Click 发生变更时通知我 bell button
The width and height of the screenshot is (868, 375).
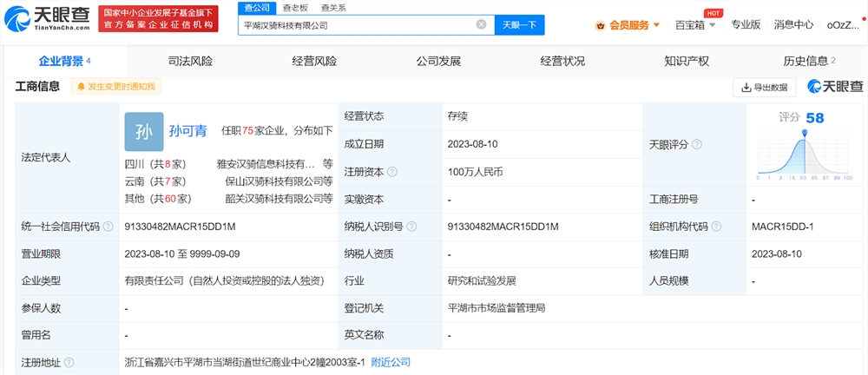pyautogui.click(x=116, y=87)
